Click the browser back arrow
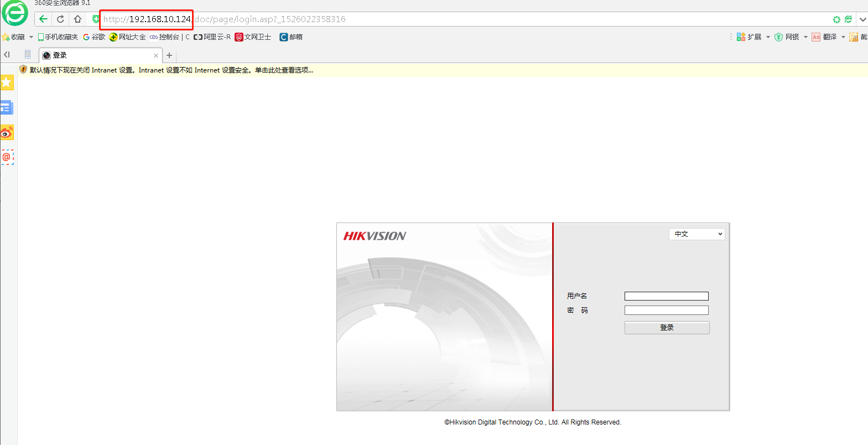This screenshot has width=868, height=445. [43, 19]
